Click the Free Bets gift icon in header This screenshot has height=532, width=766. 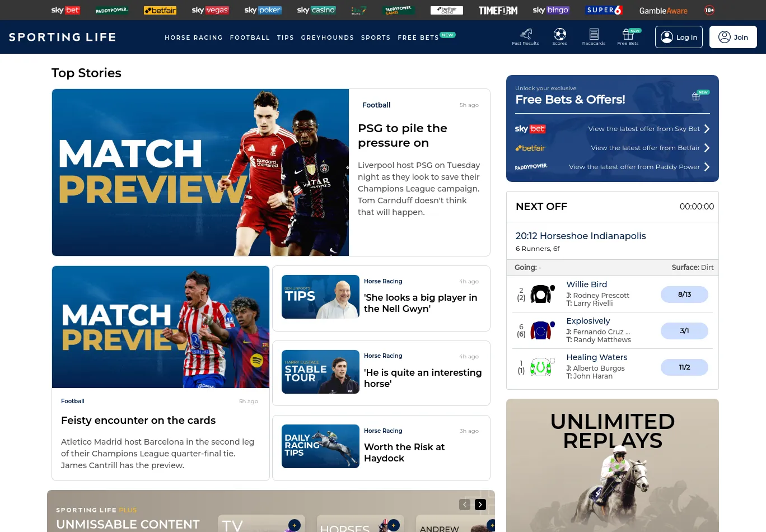628,35
